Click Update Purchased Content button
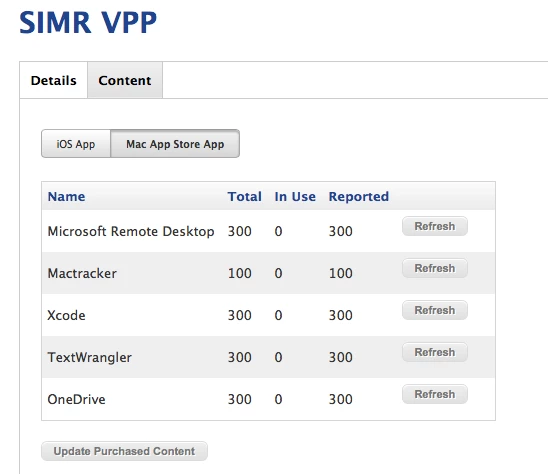548x474 pixels. coord(124,451)
